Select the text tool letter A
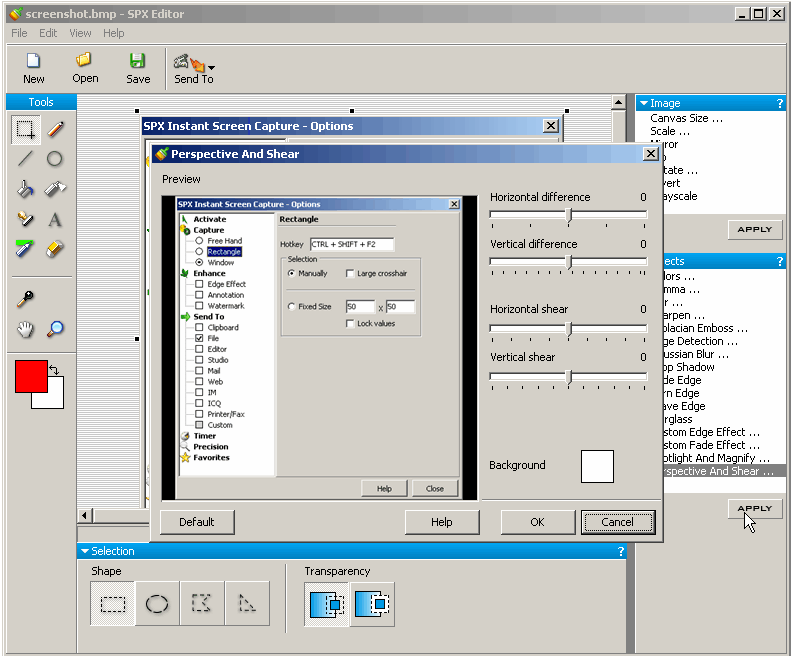Viewport: 794px width, 656px height. click(x=55, y=220)
